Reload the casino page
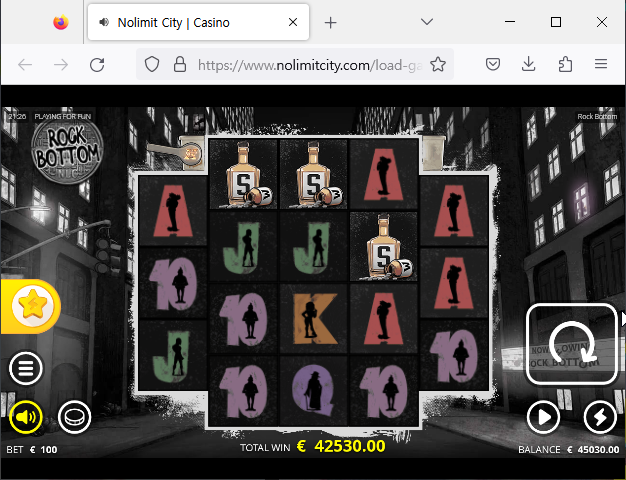This screenshot has width=626, height=480. (97, 64)
